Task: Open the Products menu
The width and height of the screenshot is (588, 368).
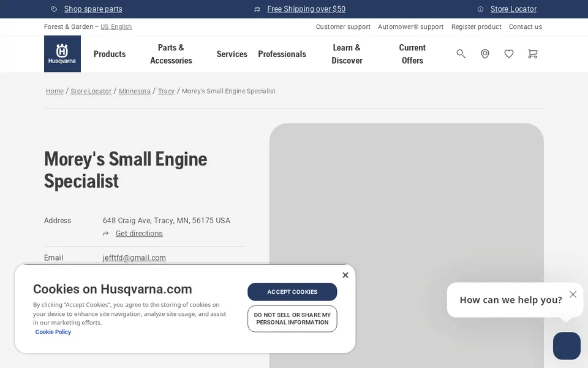Action: [x=110, y=54]
